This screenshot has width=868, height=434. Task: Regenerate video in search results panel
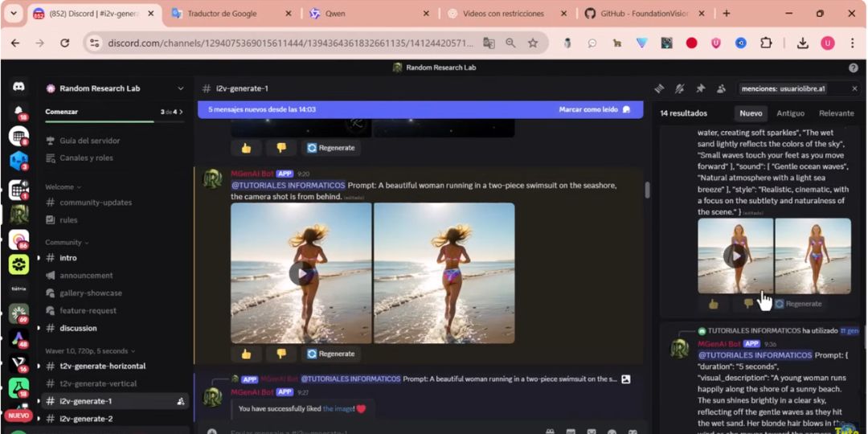(798, 303)
